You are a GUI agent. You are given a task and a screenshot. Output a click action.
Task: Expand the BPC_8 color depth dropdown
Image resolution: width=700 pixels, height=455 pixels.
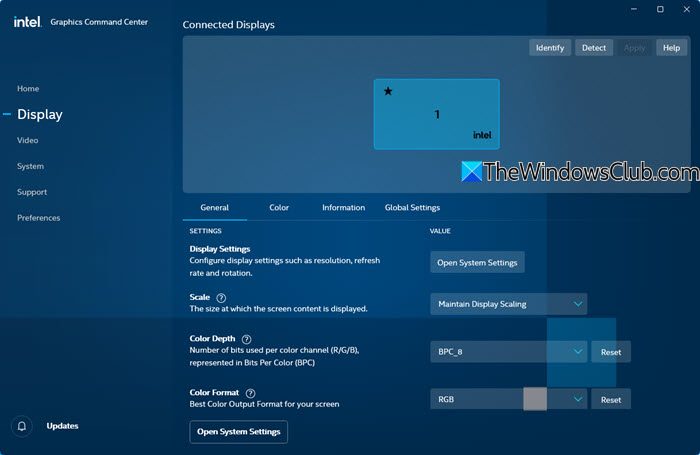pos(508,352)
